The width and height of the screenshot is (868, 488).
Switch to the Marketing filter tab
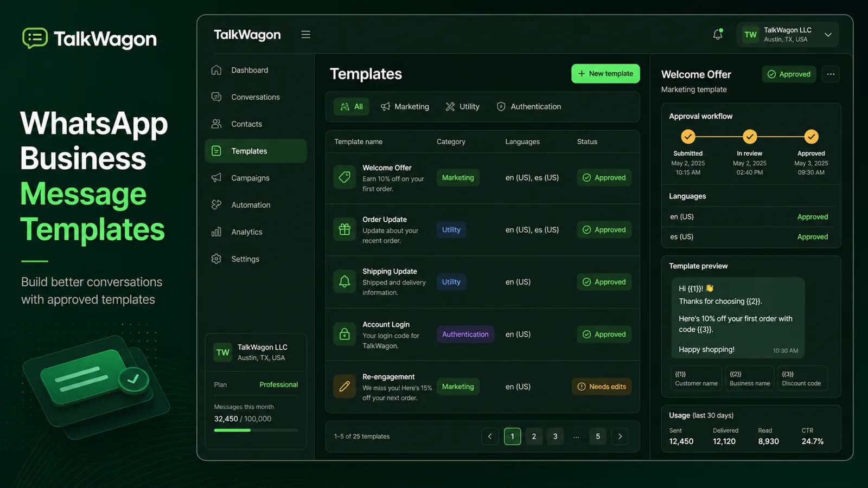405,107
